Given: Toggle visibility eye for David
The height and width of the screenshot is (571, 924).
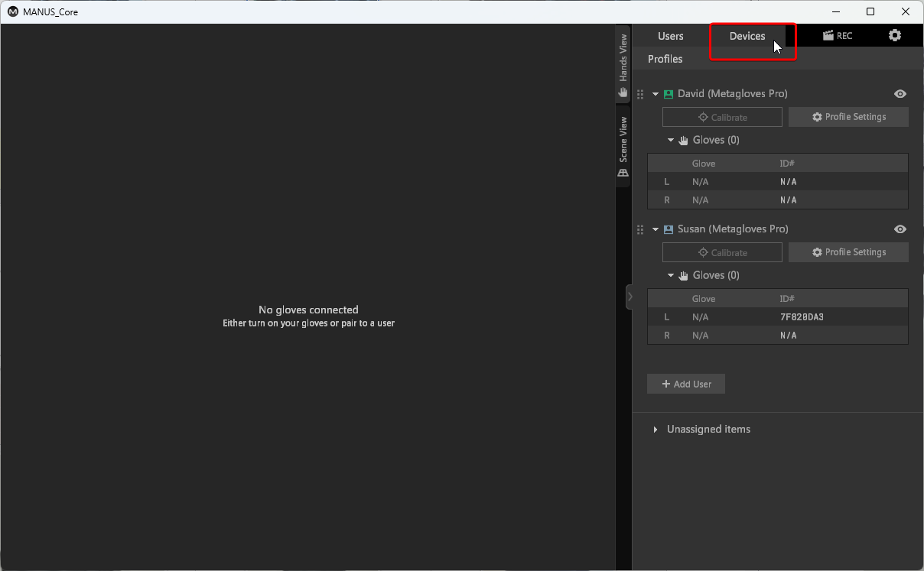Looking at the screenshot, I should coord(900,94).
